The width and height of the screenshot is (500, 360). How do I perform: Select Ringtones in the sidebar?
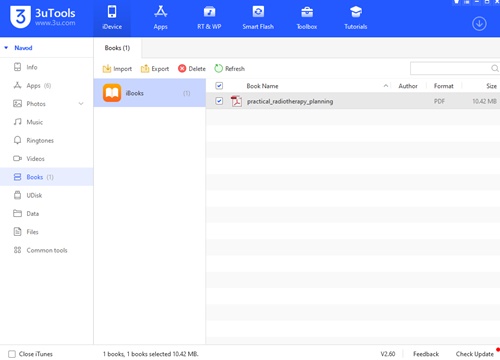(47, 140)
